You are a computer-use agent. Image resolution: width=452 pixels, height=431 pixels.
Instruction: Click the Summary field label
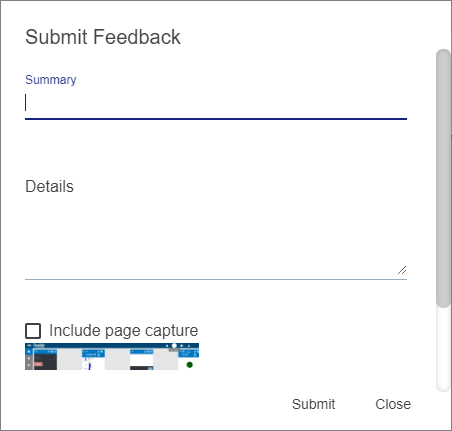pos(51,80)
